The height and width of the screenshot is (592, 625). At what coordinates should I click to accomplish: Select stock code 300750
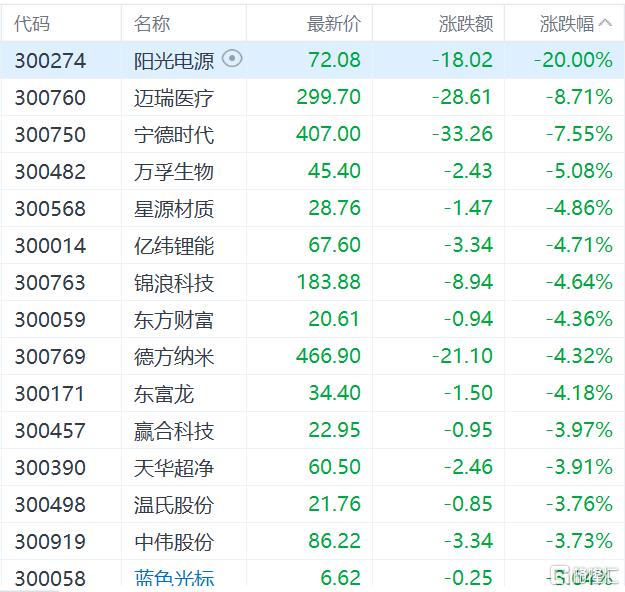click(x=50, y=135)
